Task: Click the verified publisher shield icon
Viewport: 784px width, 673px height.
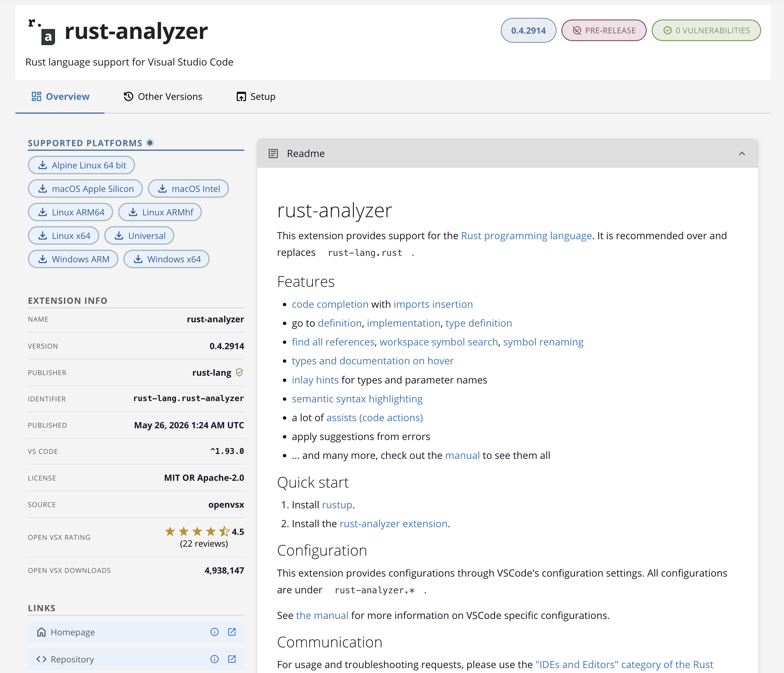Action: (x=239, y=372)
